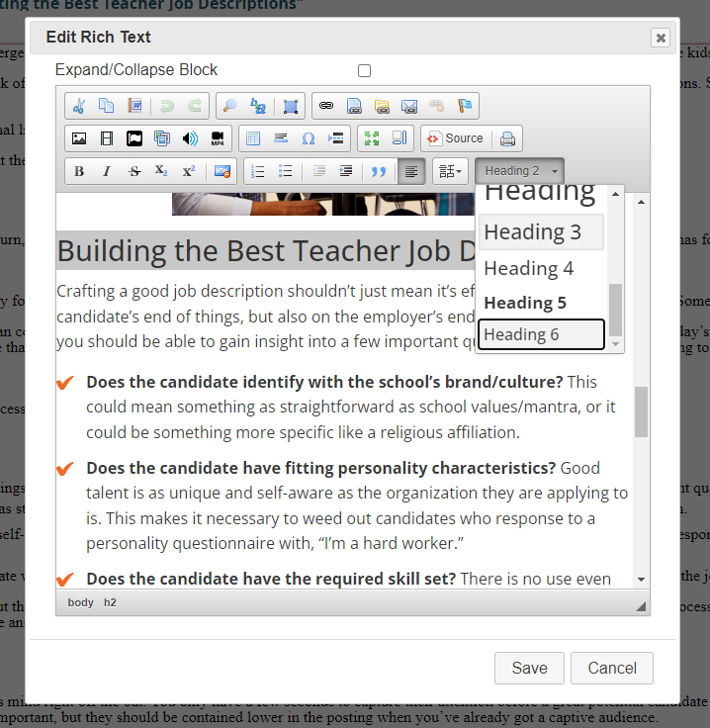
Task: Choose Heading 6 from format list
Action: [541, 334]
